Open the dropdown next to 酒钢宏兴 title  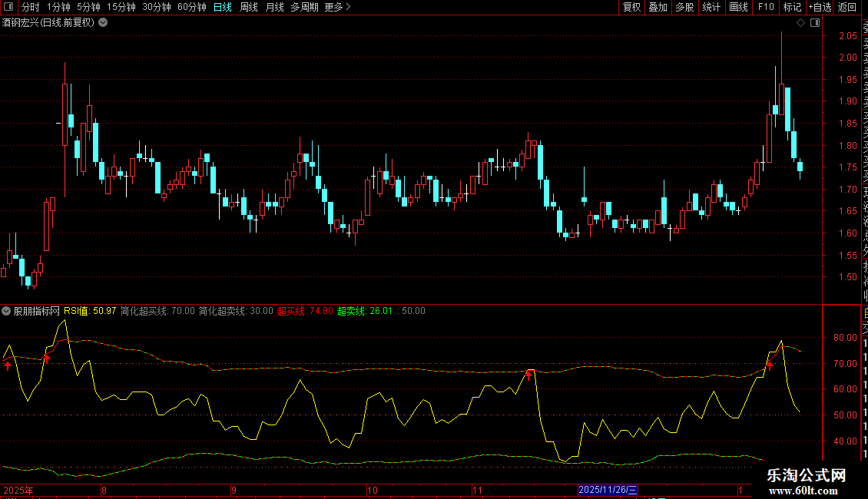(x=103, y=23)
